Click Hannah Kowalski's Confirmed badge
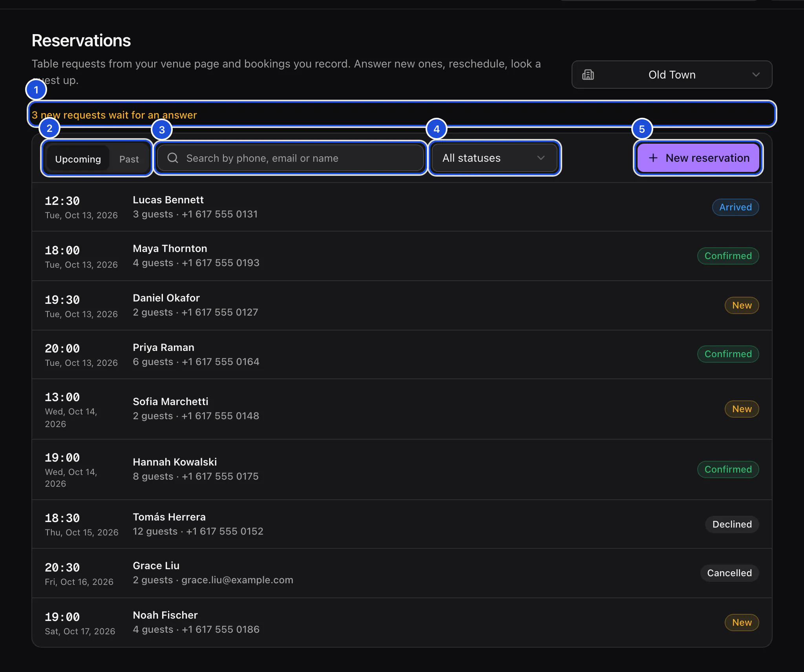804x672 pixels. (728, 469)
